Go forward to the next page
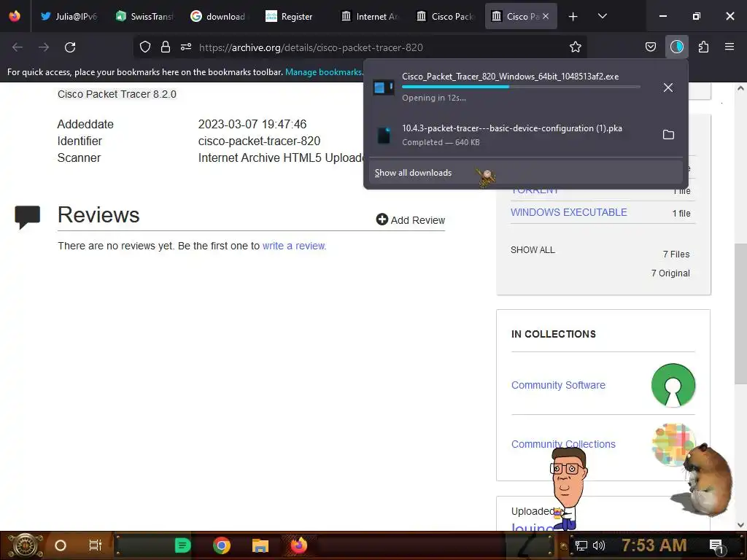This screenshot has height=560, width=747. click(44, 47)
